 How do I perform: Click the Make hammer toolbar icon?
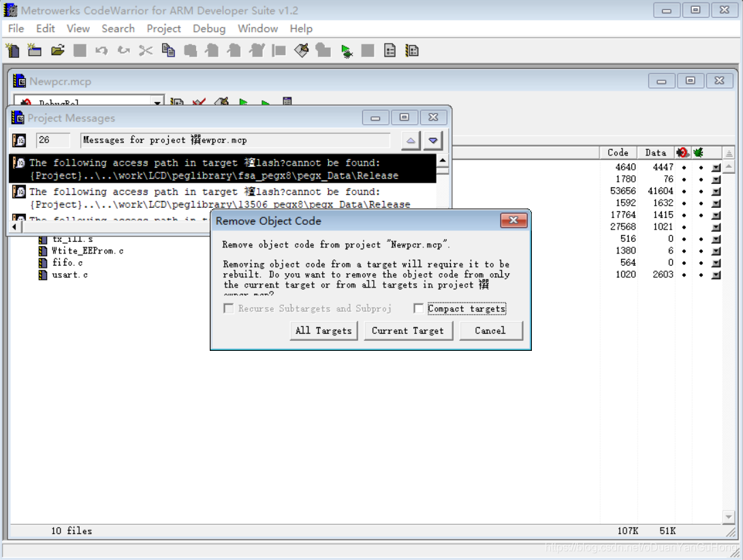[x=302, y=50]
